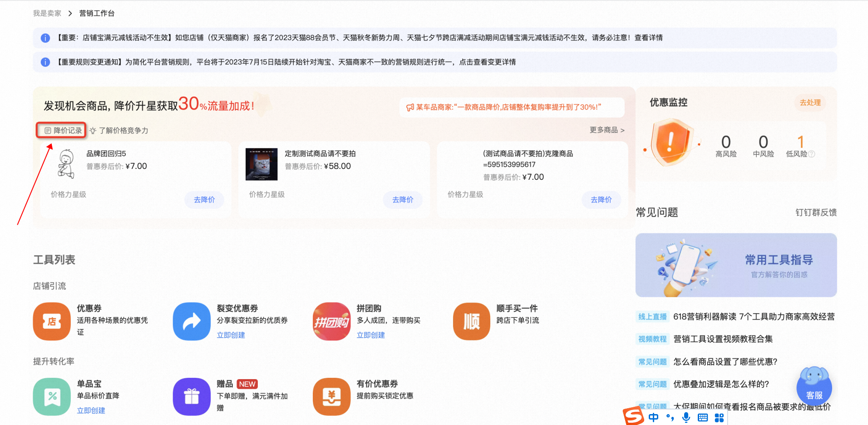
Task: Click the low-risk help question mark icon
Action: pyautogui.click(x=812, y=154)
